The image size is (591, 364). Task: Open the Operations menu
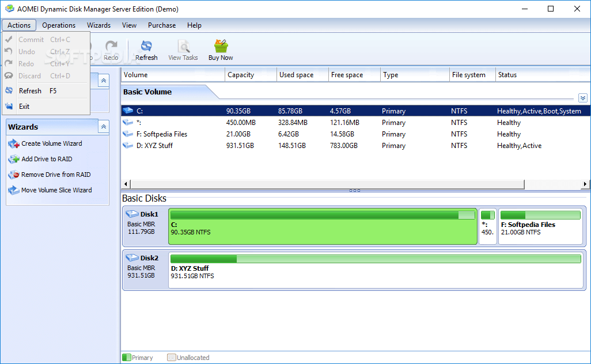pos(59,25)
